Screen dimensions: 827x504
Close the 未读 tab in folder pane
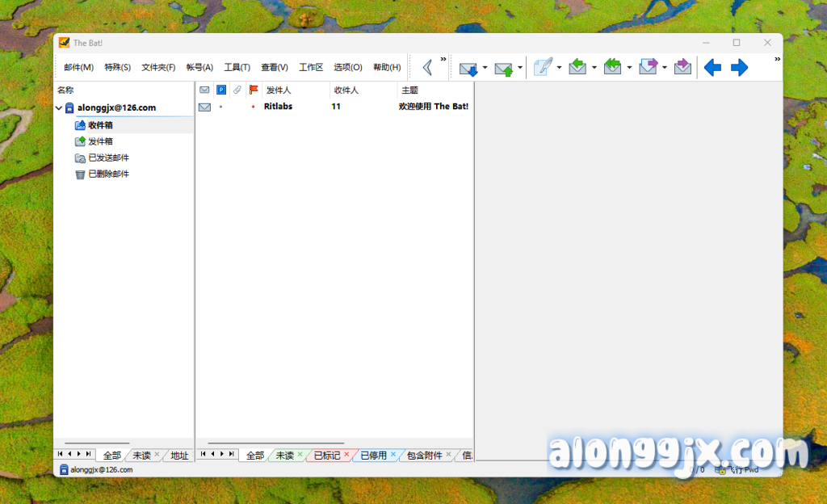point(157,456)
